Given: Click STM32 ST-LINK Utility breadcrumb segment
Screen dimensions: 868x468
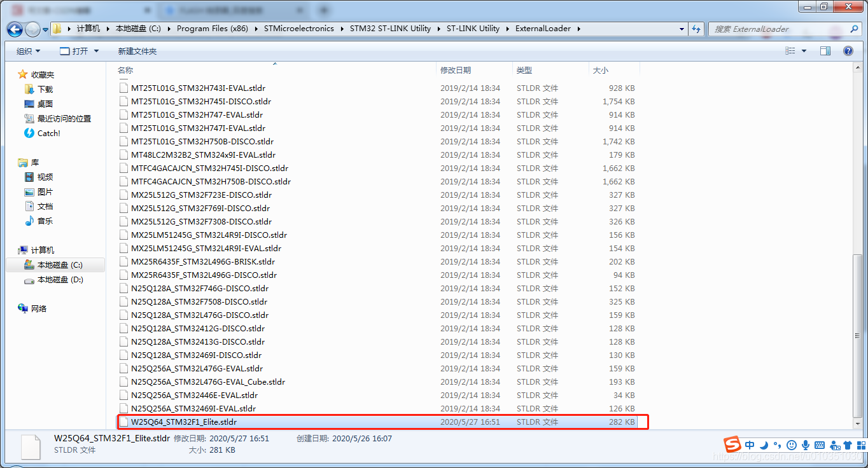Looking at the screenshot, I should 390,29.
